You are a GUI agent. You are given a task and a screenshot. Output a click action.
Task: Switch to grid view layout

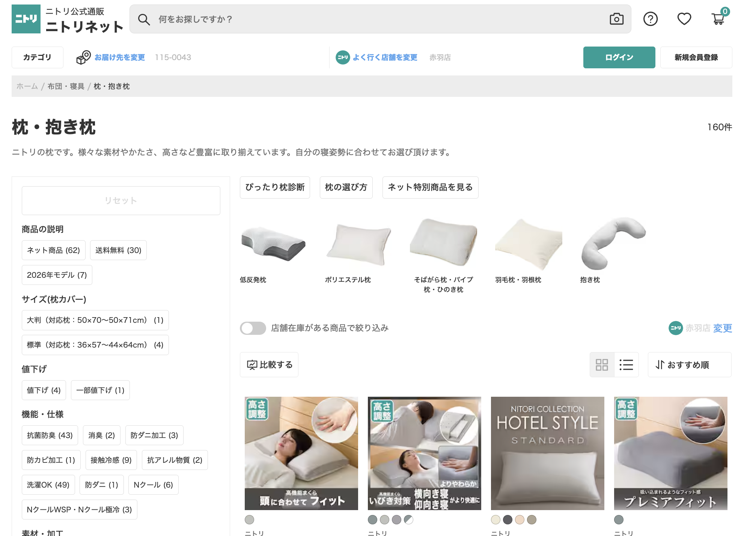602,364
